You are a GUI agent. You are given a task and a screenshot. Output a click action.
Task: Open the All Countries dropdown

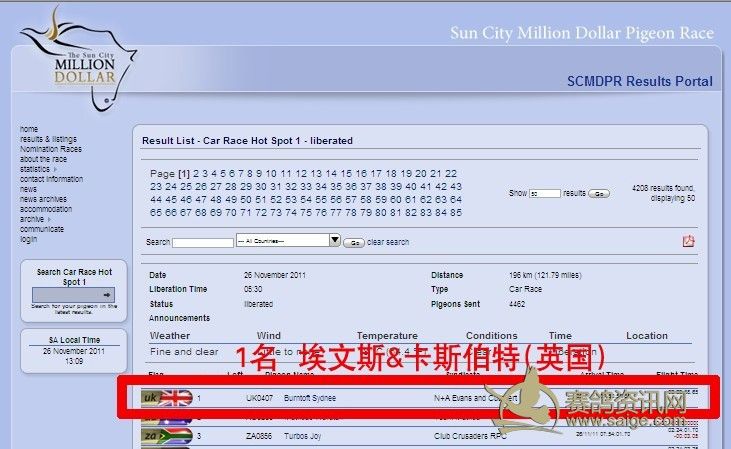[288, 241]
